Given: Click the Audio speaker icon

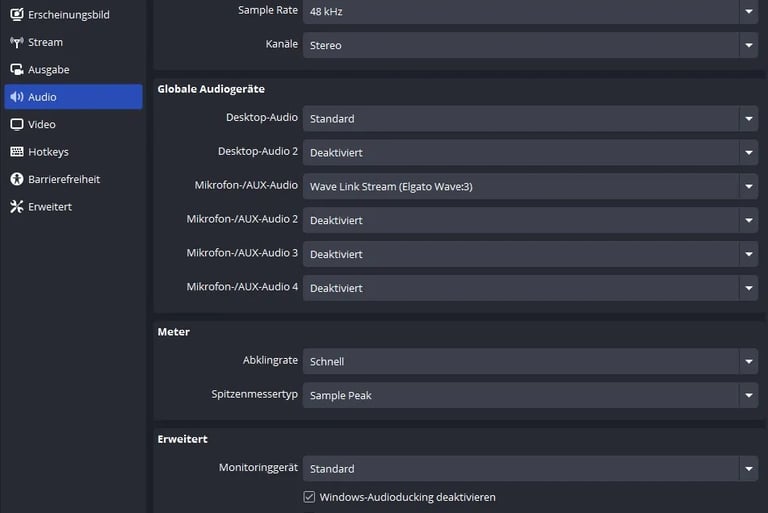Looking at the screenshot, I should tap(17, 97).
